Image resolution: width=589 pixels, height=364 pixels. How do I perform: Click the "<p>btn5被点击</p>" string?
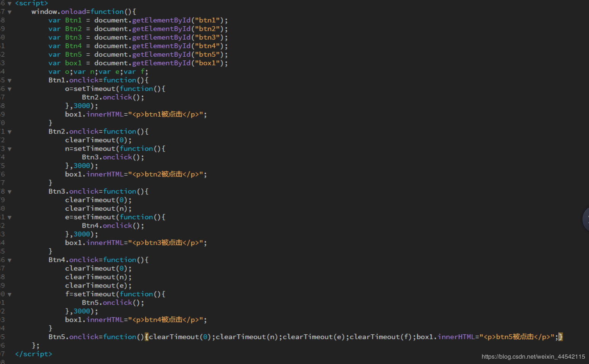click(517, 337)
